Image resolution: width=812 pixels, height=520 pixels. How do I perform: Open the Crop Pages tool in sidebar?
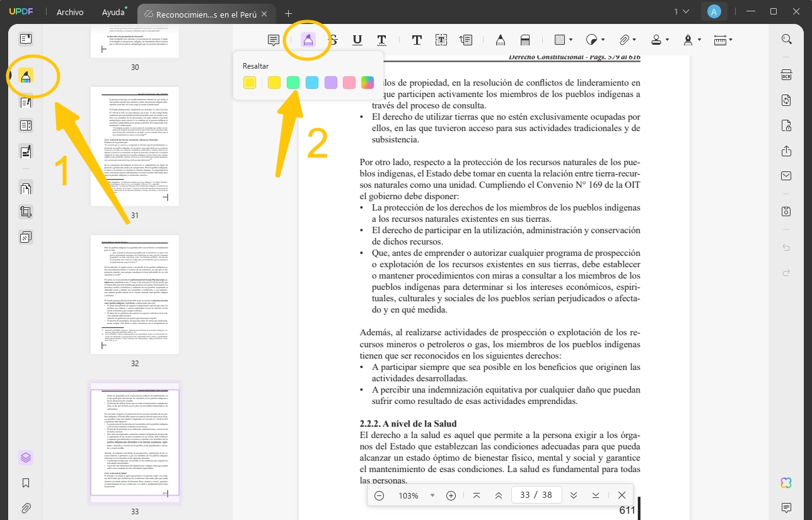[26, 212]
